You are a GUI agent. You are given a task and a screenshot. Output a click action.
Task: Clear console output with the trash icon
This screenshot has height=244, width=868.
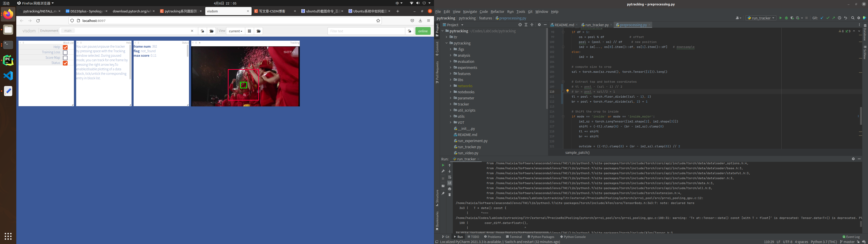(450, 195)
